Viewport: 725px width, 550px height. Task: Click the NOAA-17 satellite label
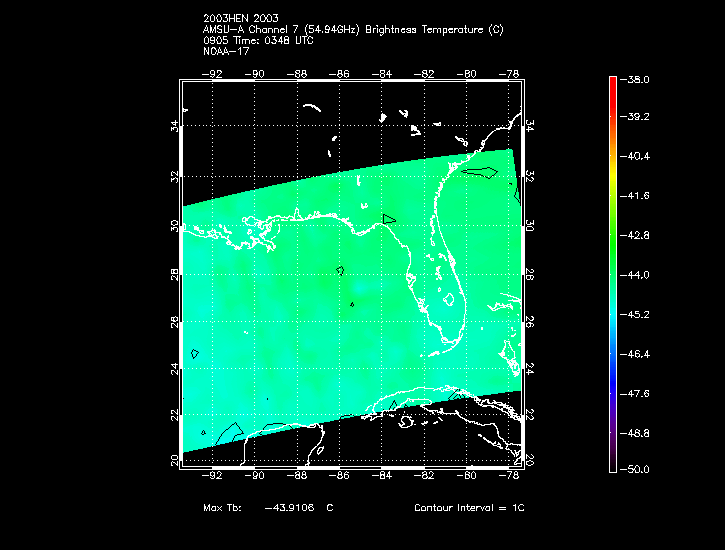[x=226, y=51]
